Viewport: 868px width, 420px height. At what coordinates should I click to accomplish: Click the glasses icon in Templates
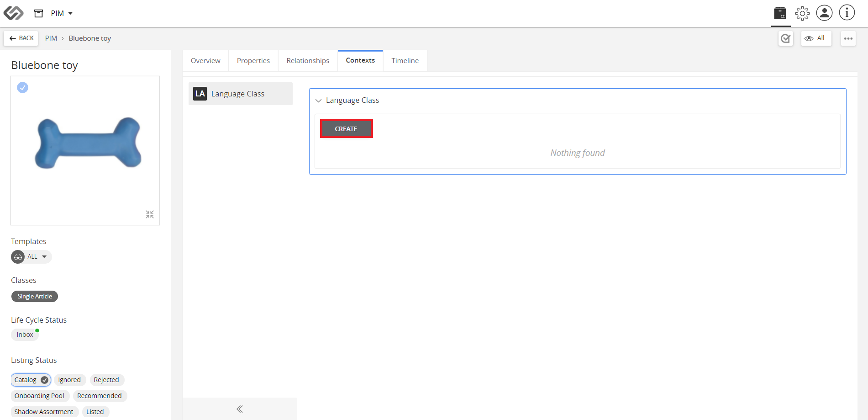pyautogui.click(x=18, y=257)
